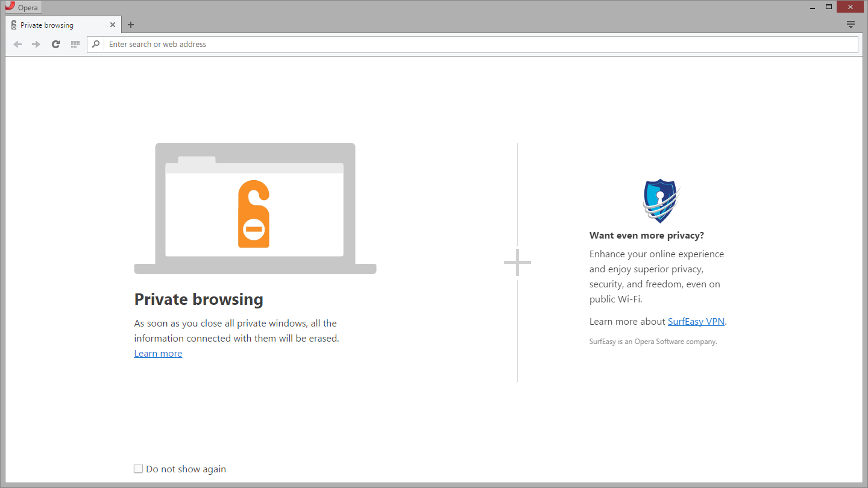Select the Private browsing tab
868x488 pixels.
63,25
